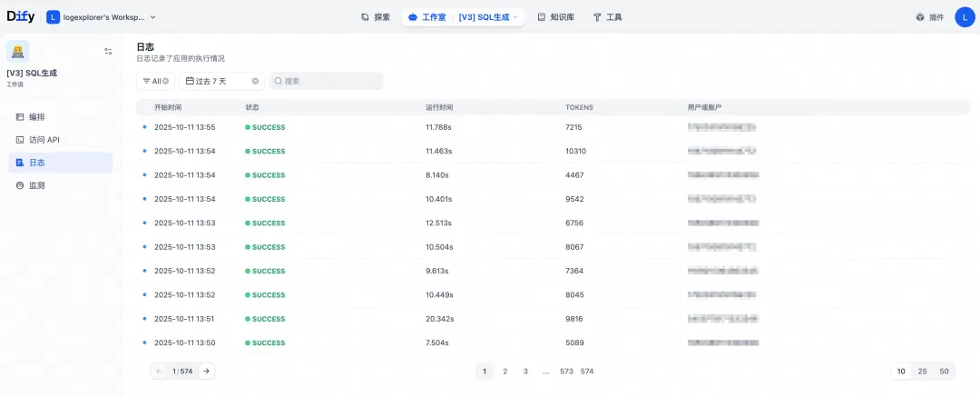Open the All status filter dropdown
The width and height of the screenshot is (980, 397).
[151, 81]
